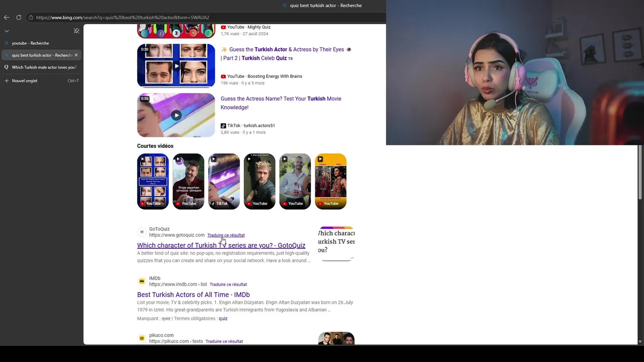Viewport: 644px width, 362px height.
Task: Click 'https://pikuco.com › tests' URL text
Action: 176,341
